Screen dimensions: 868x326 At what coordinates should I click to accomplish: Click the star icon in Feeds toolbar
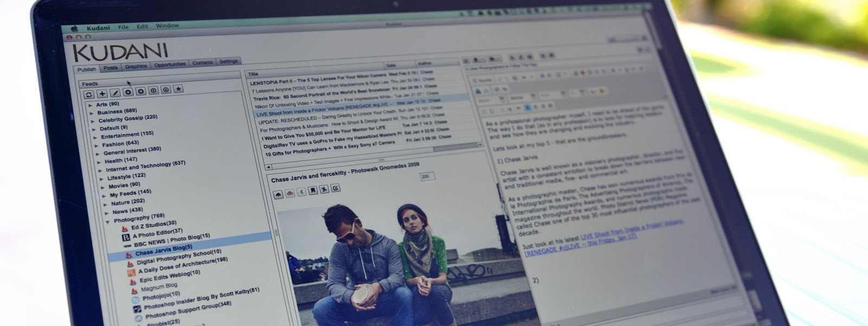pos(178,89)
